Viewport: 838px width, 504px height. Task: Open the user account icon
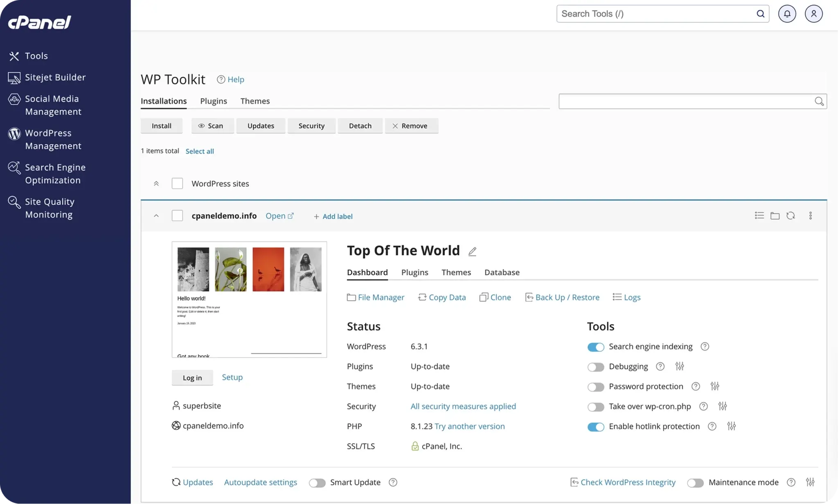813,13
